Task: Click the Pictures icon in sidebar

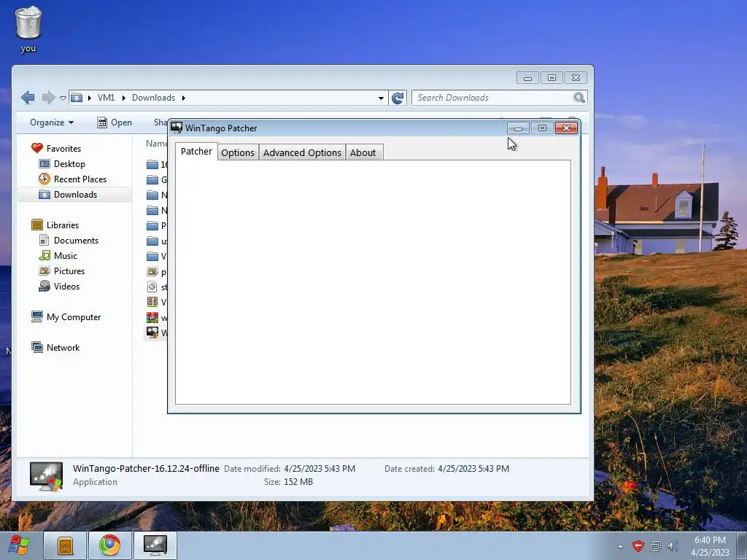Action: 44,271
